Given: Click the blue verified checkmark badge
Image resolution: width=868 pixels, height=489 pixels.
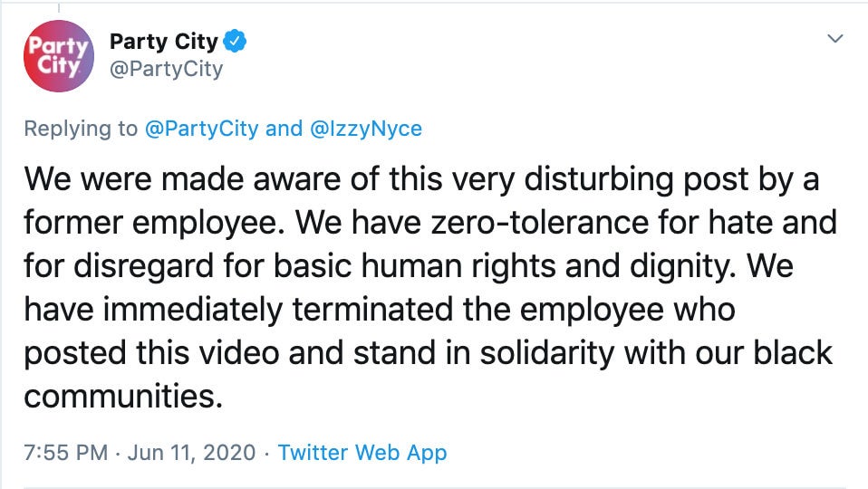Looking at the screenshot, I should click(235, 41).
